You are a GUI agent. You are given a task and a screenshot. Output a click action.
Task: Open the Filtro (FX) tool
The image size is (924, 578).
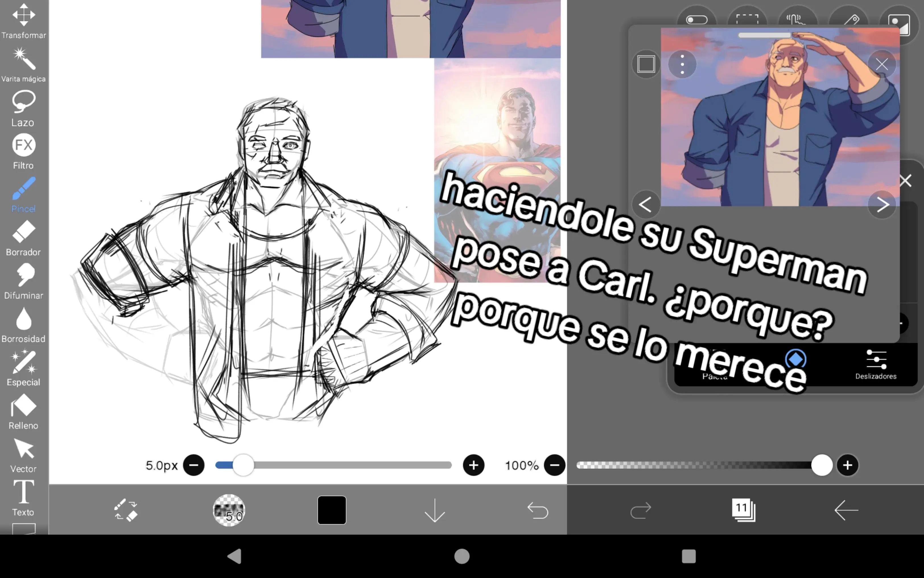click(x=24, y=152)
